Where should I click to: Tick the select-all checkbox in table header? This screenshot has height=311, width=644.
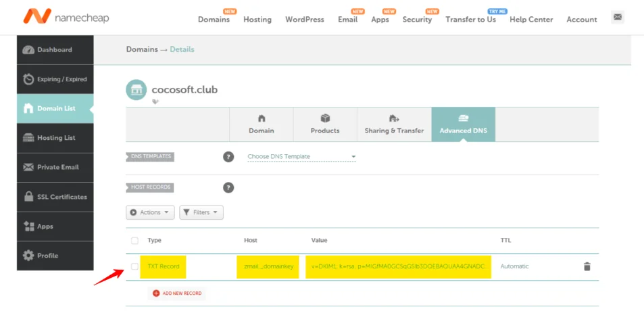(134, 241)
